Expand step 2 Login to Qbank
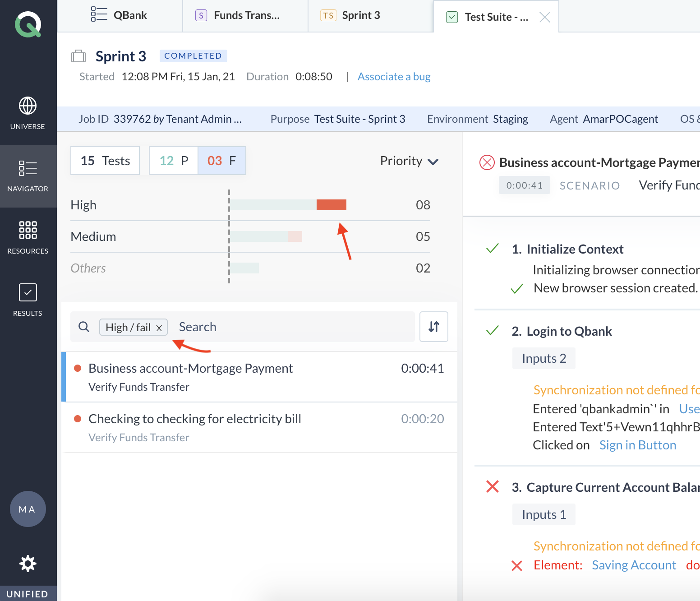Viewport: 700px width, 601px height. point(562,331)
